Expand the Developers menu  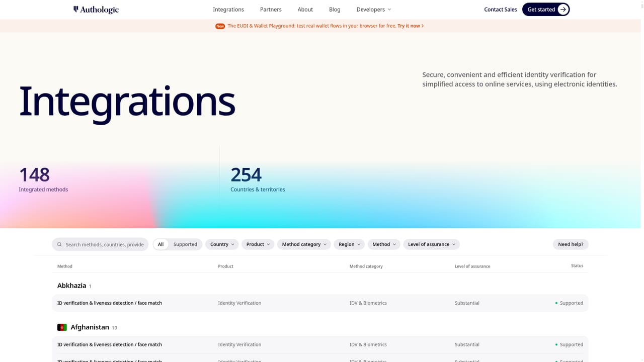373,10
